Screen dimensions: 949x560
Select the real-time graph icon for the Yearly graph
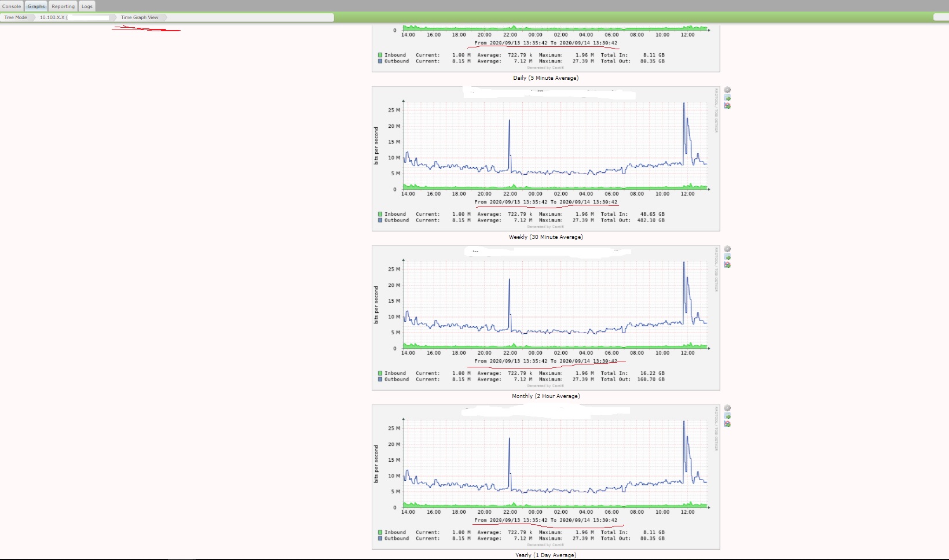(727, 424)
